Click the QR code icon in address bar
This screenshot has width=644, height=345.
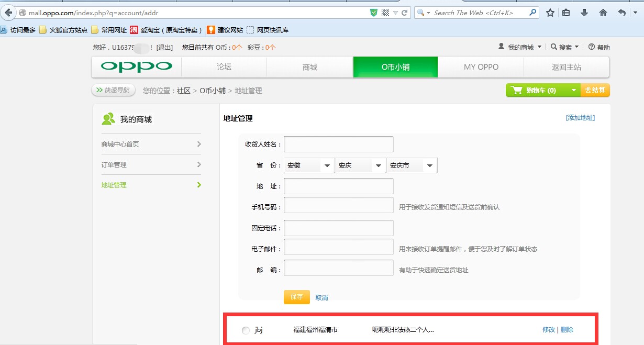pos(385,13)
